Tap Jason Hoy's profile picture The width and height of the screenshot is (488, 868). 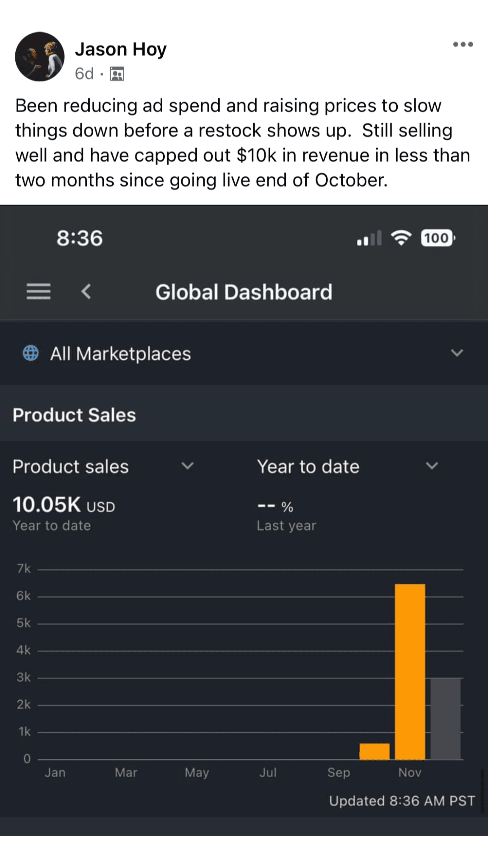pyautogui.click(x=40, y=56)
